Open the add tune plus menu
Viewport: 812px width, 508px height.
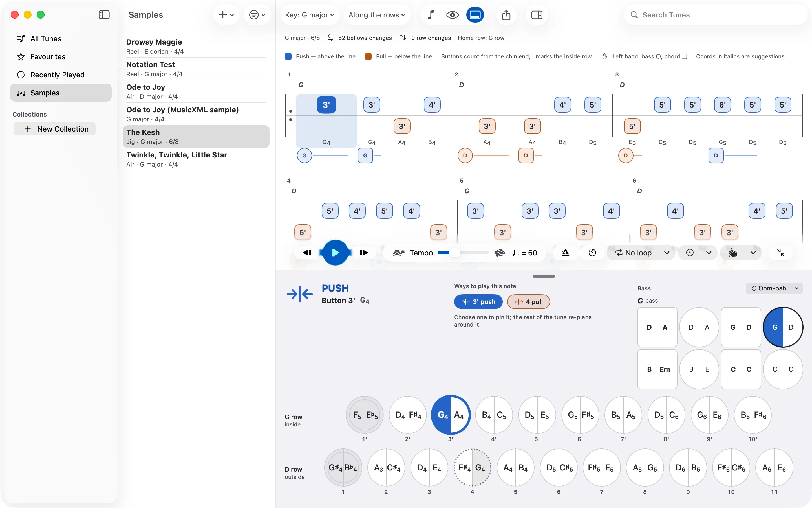click(226, 15)
